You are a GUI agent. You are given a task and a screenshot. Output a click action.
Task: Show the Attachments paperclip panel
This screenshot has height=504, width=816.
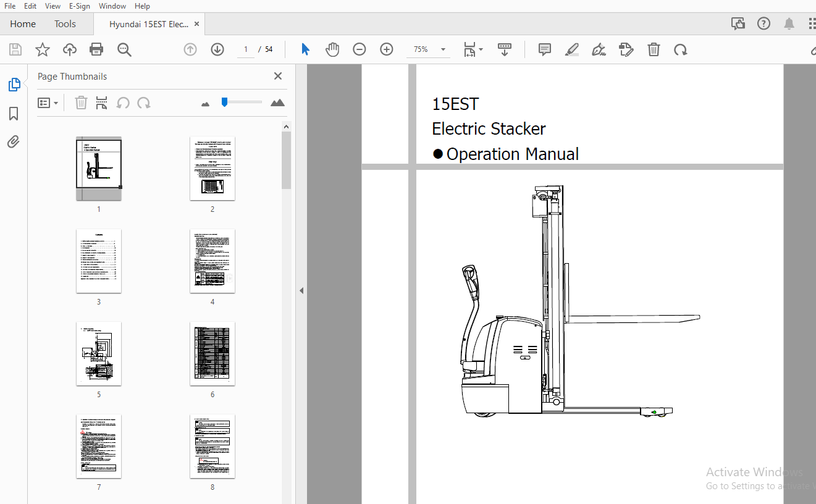pyautogui.click(x=14, y=142)
